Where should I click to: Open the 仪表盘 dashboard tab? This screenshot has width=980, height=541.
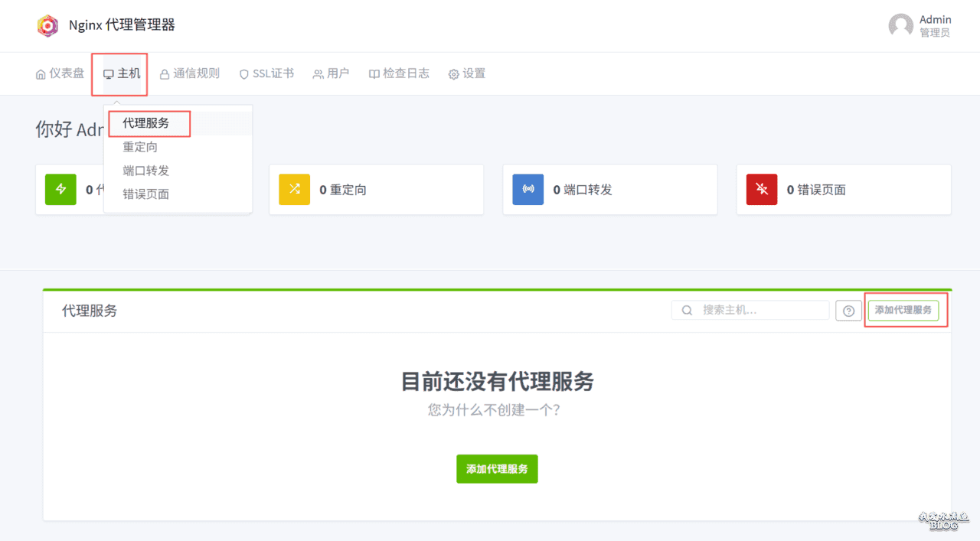click(60, 74)
